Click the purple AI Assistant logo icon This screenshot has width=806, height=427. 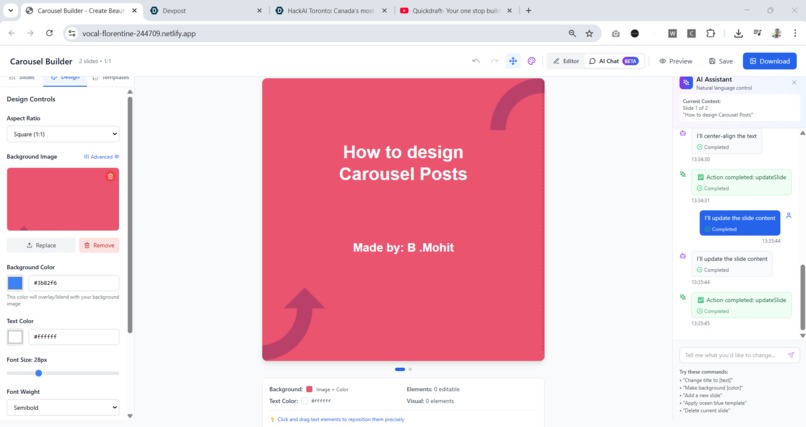click(686, 82)
